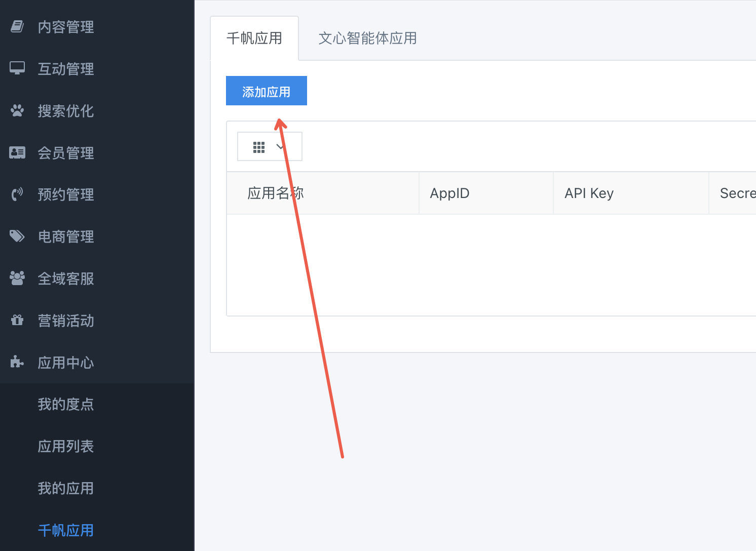Click the monitor icon beside 互动管理
Image resolution: width=756 pixels, height=551 pixels.
pyautogui.click(x=17, y=68)
